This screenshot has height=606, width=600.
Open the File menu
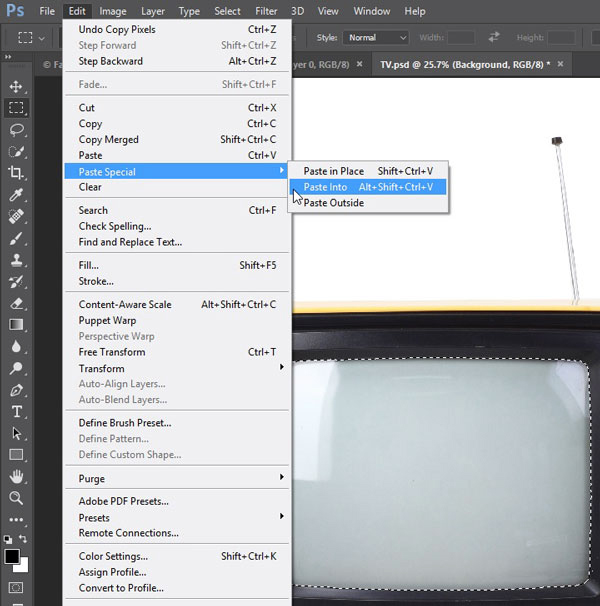point(47,11)
